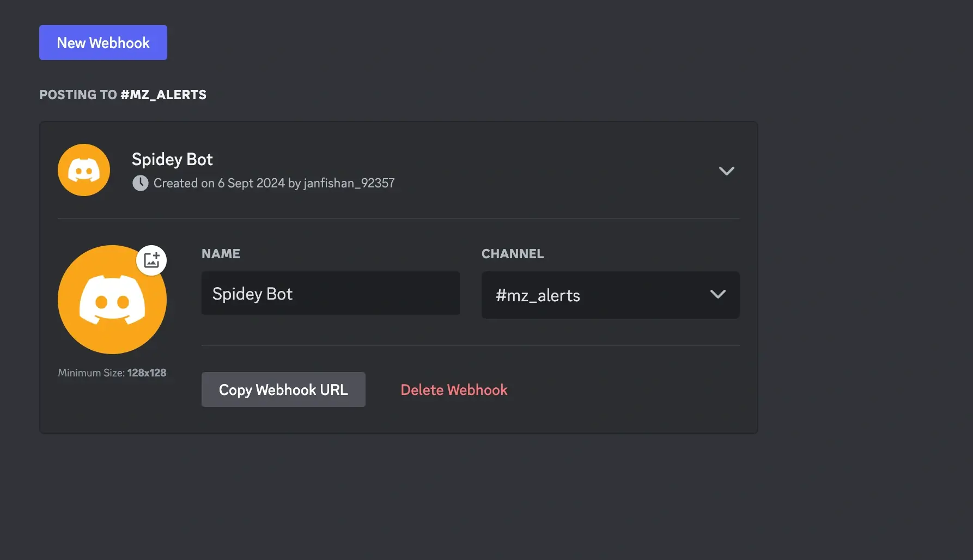Collapse the Spidey Bot webhook card

[726, 171]
